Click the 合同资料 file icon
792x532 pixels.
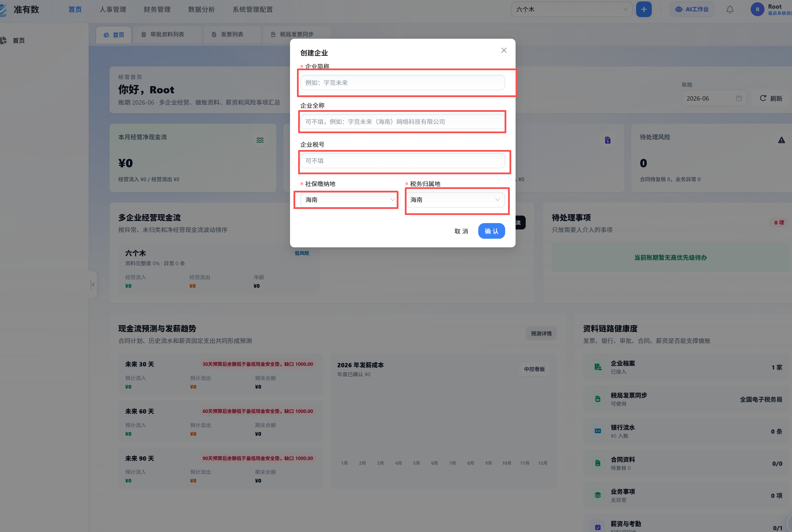(x=598, y=463)
